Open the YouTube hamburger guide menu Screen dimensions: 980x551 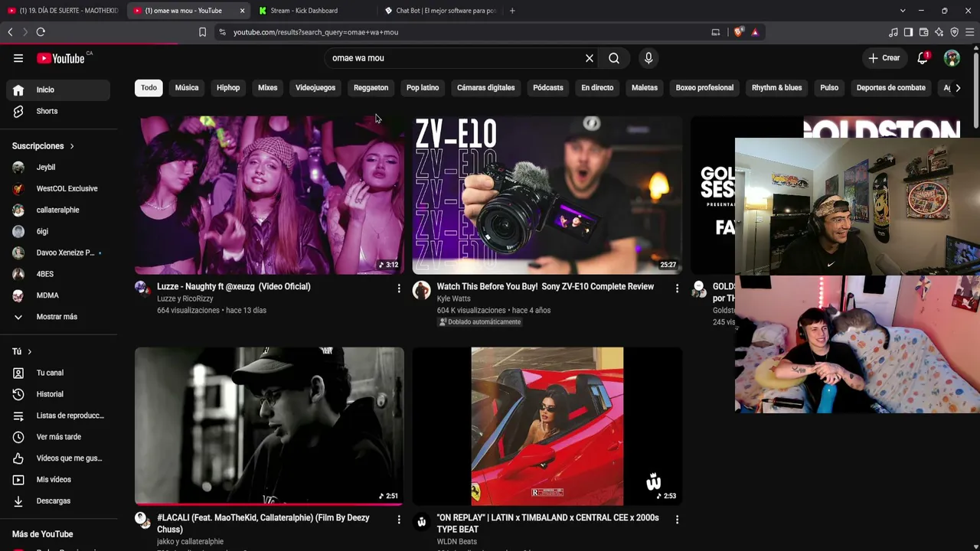click(18, 58)
